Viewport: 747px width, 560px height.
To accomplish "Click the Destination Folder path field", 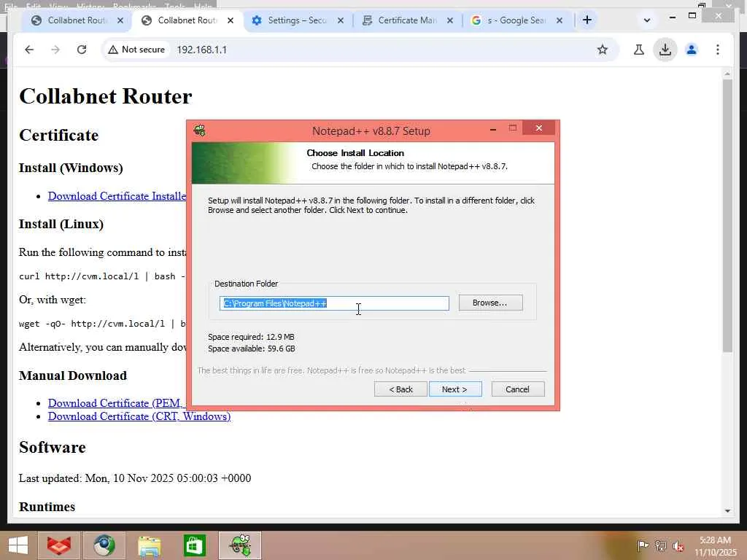I will (334, 303).
